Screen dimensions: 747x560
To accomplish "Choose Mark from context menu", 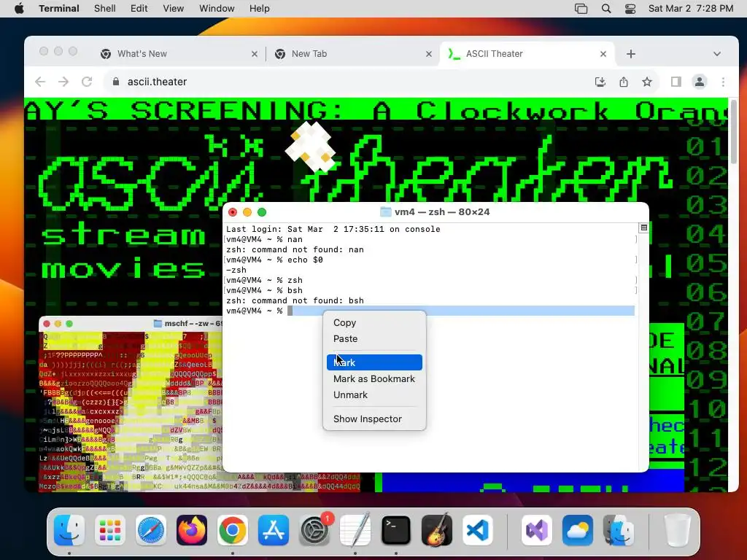I will [x=374, y=362].
